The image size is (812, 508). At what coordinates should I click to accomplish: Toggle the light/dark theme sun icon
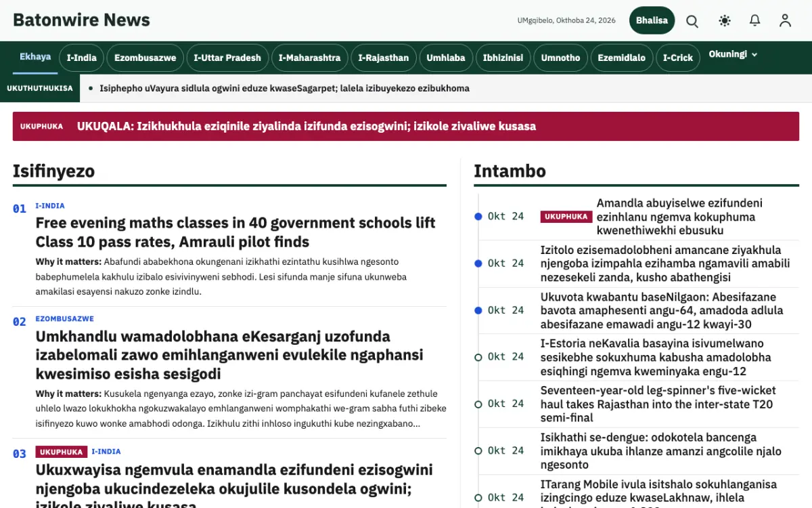click(x=725, y=21)
